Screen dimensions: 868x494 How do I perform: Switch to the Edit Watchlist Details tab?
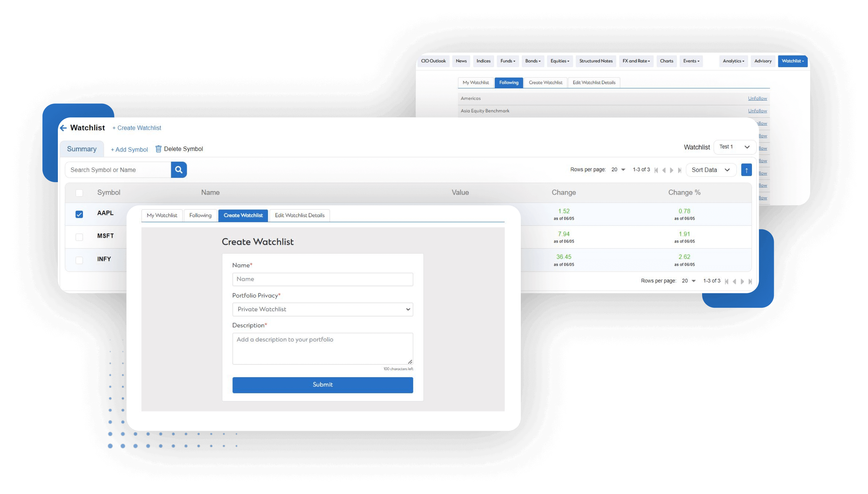coord(299,215)
